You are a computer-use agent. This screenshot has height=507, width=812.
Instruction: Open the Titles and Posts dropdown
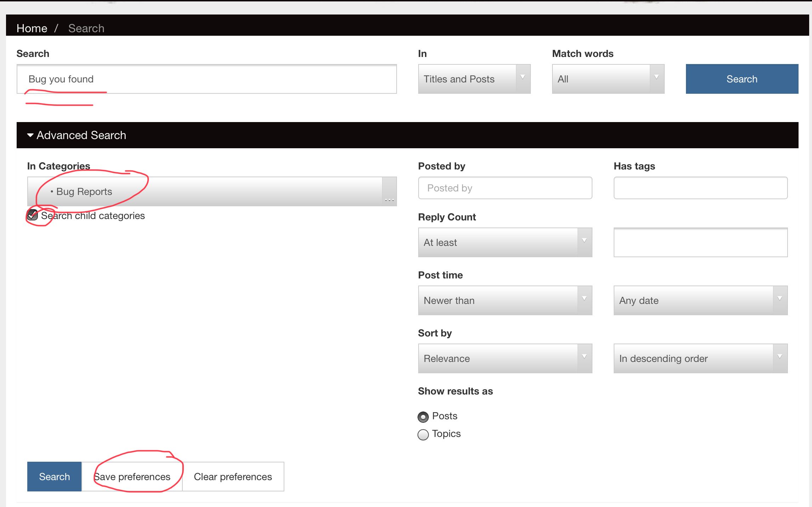click(474, 79)
